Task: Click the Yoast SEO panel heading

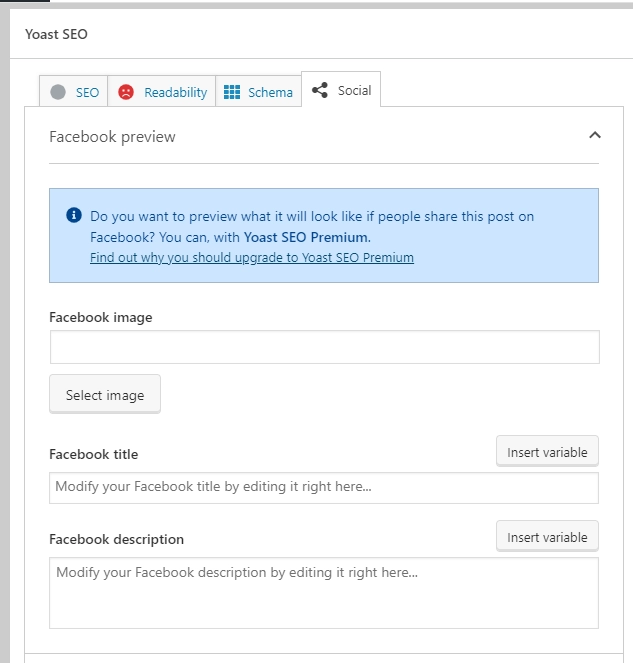Action: click(56, 34)
